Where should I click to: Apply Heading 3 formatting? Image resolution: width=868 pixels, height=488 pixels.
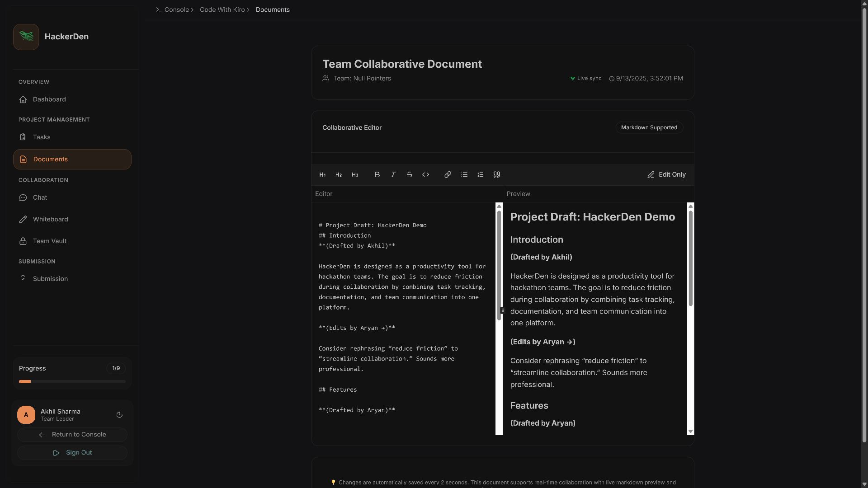355,175
